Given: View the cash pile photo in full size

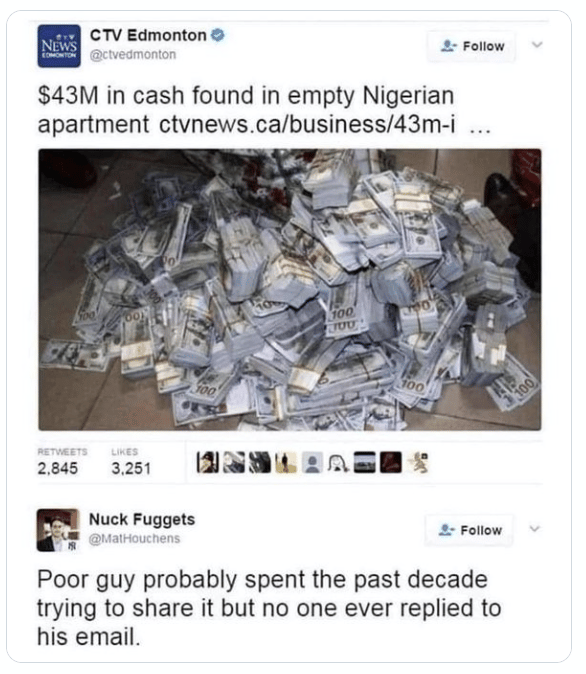Looking at the screenshot, I should click(289, 289).
